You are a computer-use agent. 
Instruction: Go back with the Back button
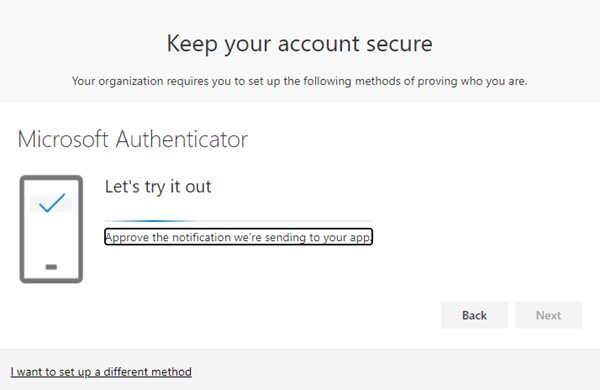[474, 315]
